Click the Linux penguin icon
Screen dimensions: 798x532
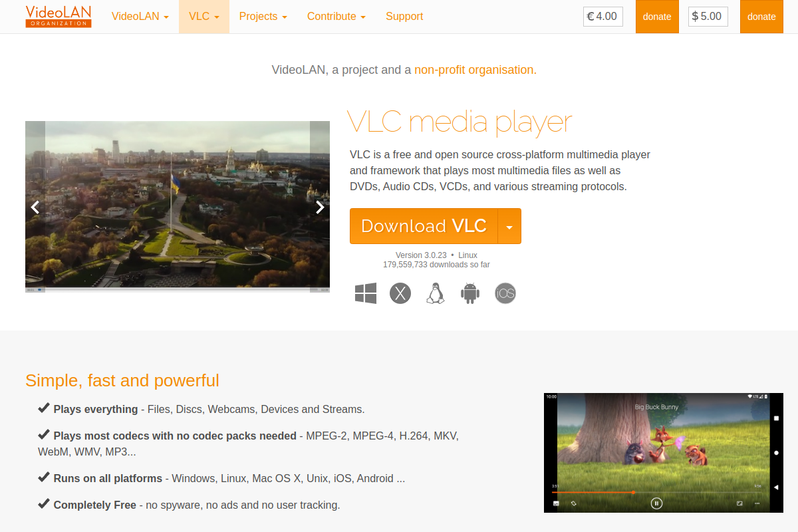click(x=435, y=293)
